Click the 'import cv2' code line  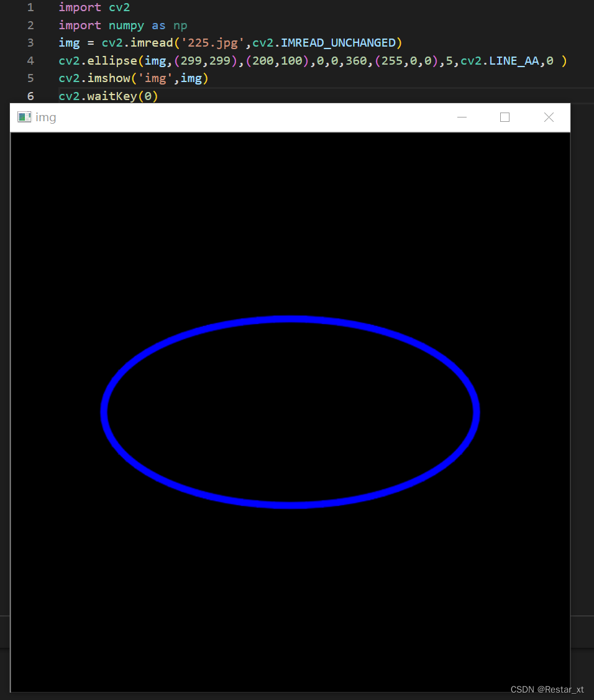coord(94,7)
